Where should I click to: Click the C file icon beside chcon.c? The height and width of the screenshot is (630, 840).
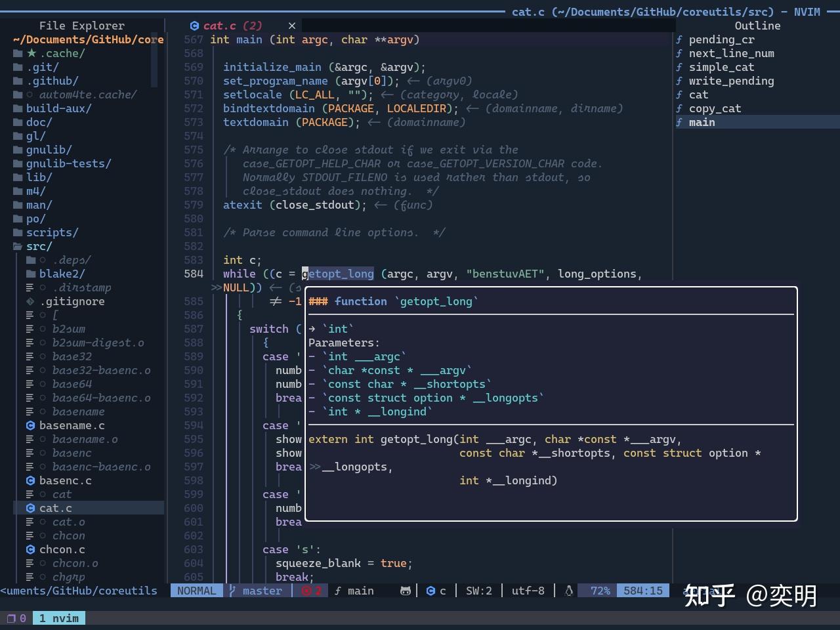point(30,549)
